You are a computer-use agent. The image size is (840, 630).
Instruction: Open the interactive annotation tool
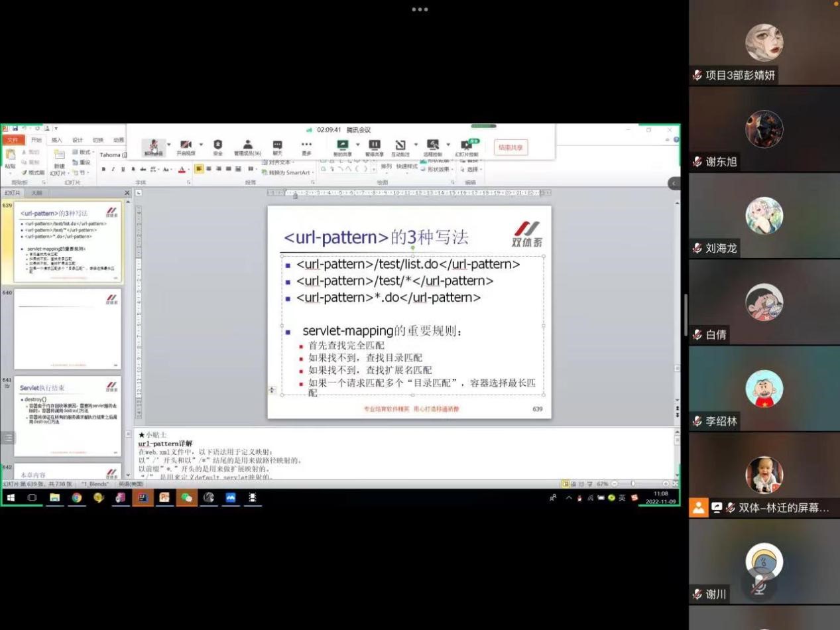[400, 146]
